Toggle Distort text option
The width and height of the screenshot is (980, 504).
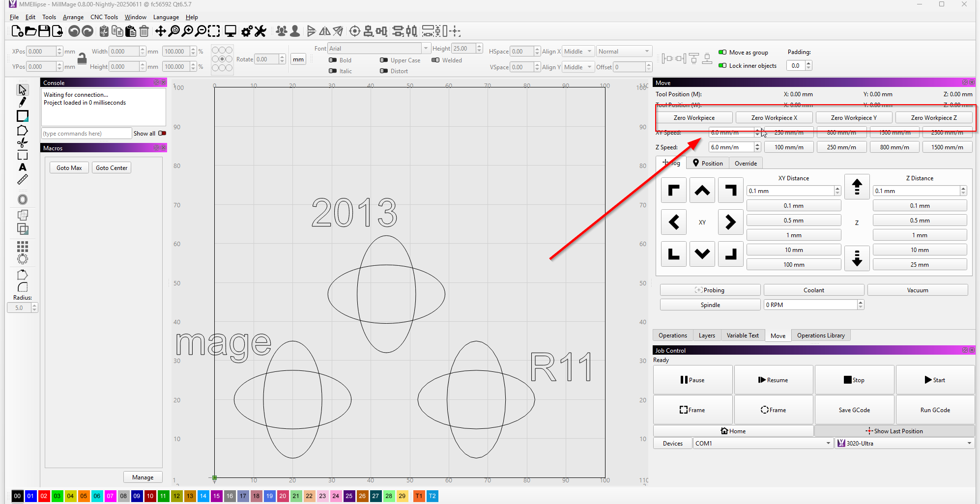[x=384, y=71]
